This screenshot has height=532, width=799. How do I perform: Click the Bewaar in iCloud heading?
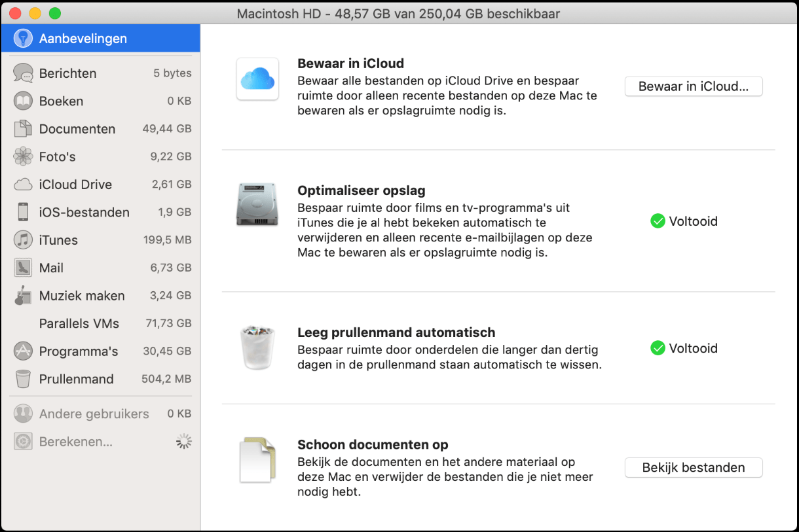[350, 63]
